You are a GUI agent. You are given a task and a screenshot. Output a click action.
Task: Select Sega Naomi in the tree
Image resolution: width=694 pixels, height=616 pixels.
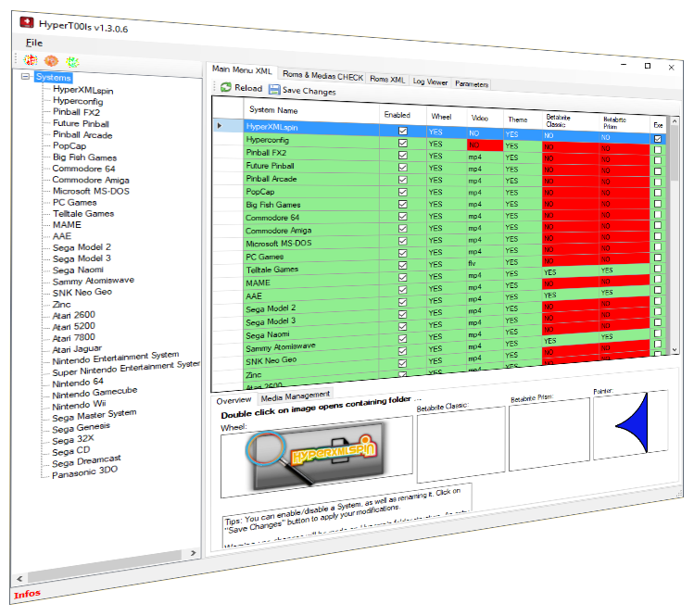pos(78,270)
